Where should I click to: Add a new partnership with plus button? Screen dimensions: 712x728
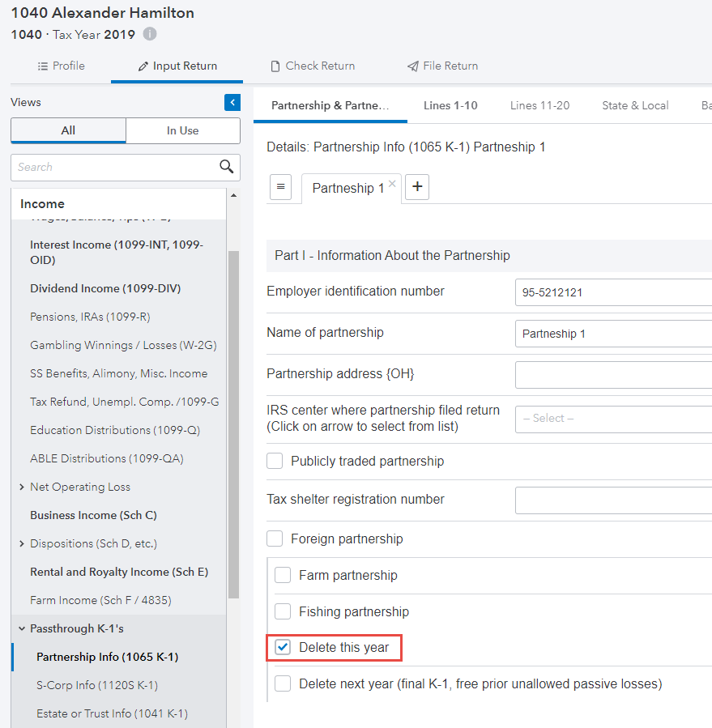coord(417,187)
